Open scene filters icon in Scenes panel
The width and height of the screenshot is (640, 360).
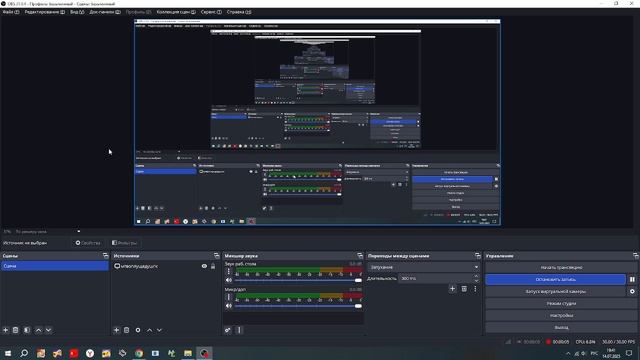[x=27, y=330]
